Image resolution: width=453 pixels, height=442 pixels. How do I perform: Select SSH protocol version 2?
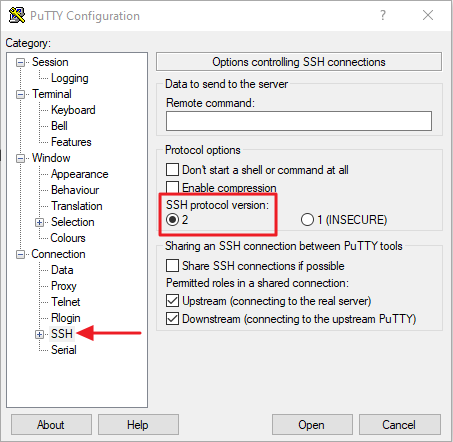pyautogui.click(x=172, y=220)
